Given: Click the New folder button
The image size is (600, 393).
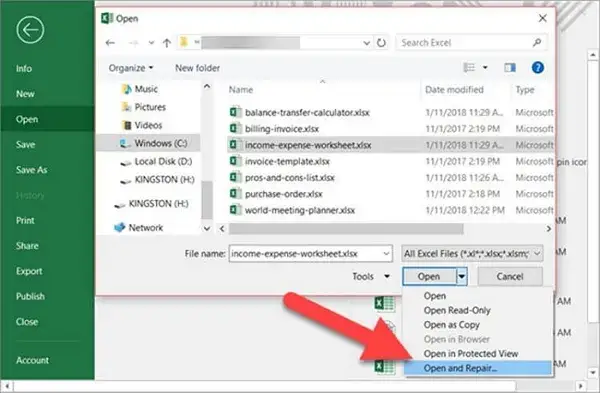Looking at the screenshot, I should [x=197, y=68].
